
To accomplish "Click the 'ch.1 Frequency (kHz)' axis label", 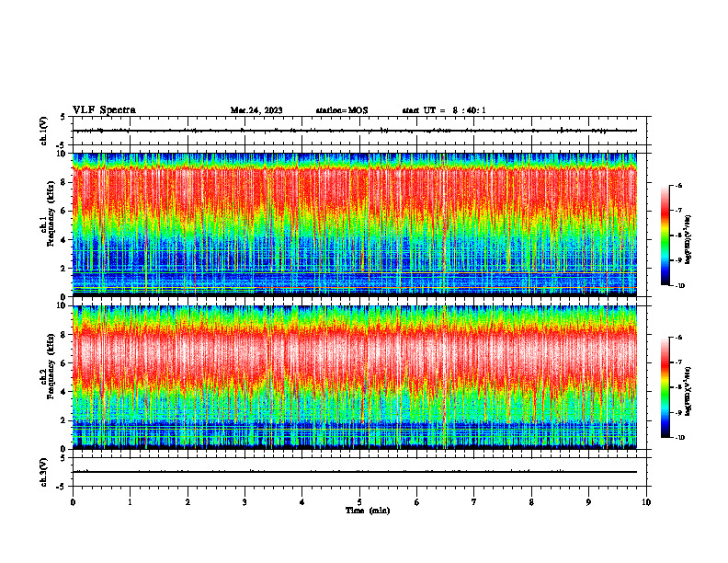I will [x=48, y=214].
